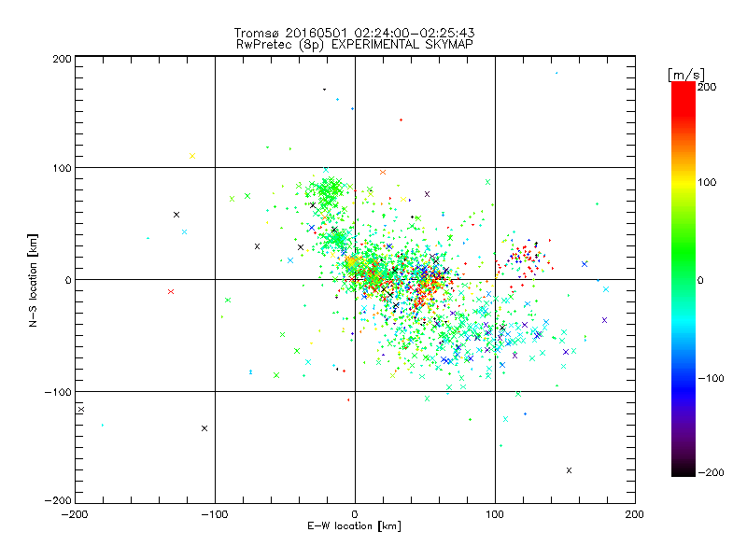Click the orange X marker just above the 100 km gridline
This screenshot has height=560, width=747.
pos(383,172)
